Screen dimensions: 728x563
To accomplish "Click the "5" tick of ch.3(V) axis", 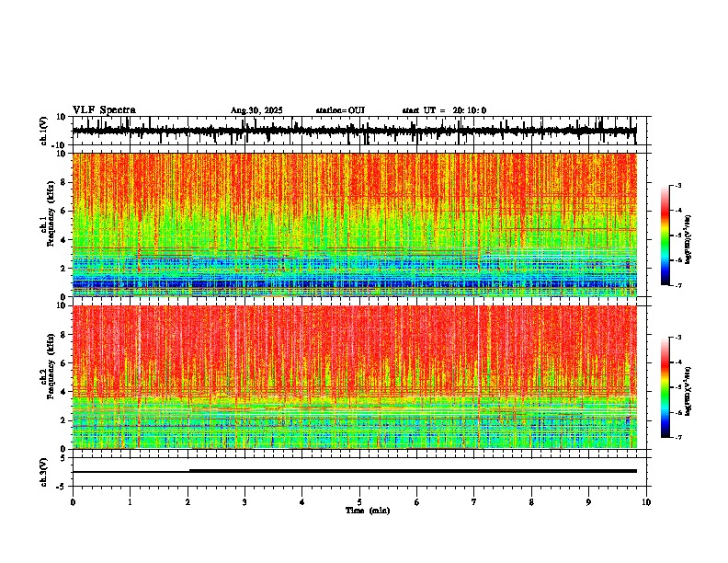I will tap(64, 457).
